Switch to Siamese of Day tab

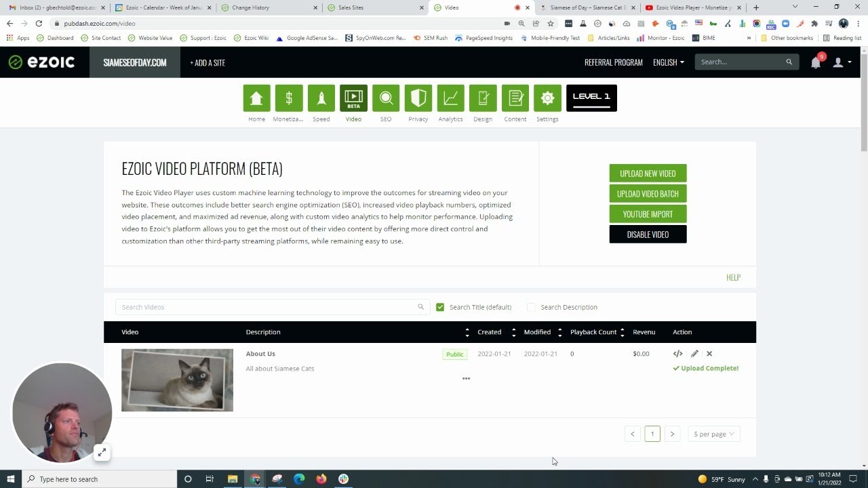click(x=587, y=7)
